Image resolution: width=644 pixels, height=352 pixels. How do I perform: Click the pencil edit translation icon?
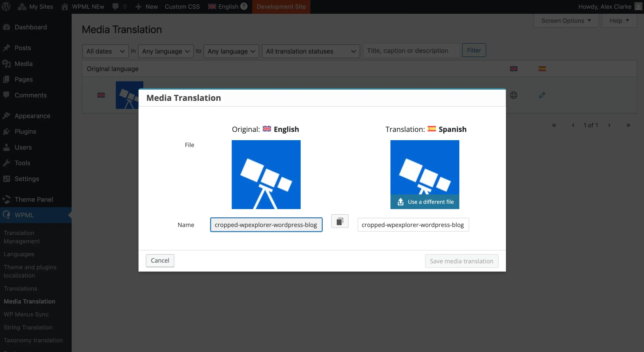542,95
